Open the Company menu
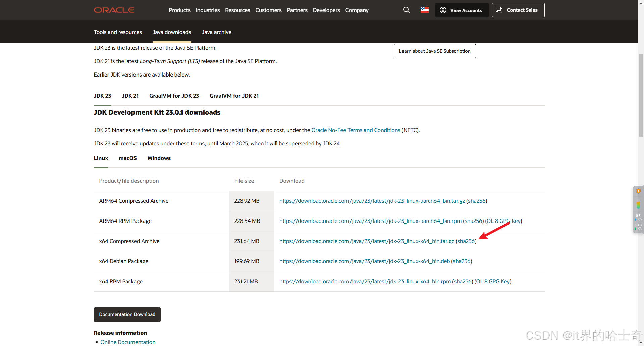This screenshot has height=346, width=644. [357, 10]
